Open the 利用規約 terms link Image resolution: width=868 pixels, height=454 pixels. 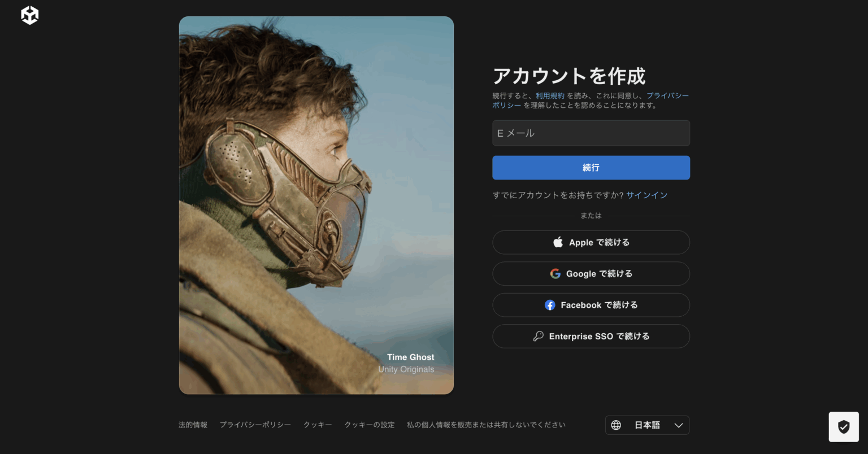pyautogui.click(x=549, y=95)
